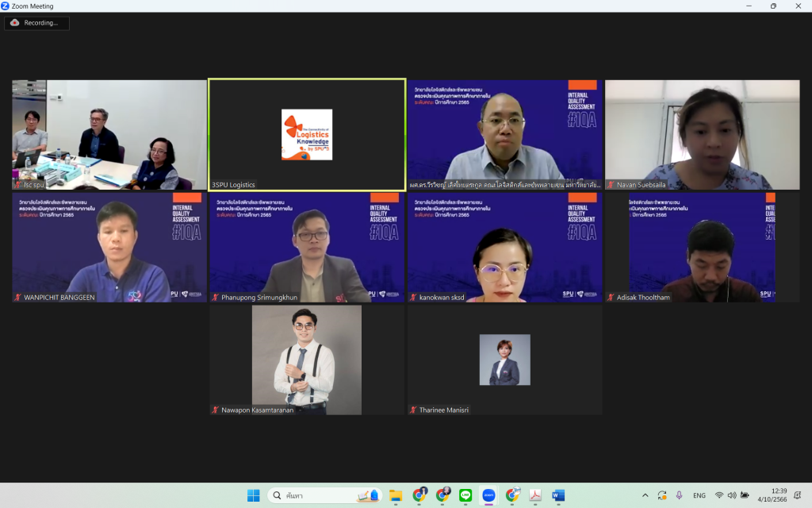Click the muted mic icon for Navan Suebsaila
Viewport: 812px width, 508px height.
tap(611, 184)
